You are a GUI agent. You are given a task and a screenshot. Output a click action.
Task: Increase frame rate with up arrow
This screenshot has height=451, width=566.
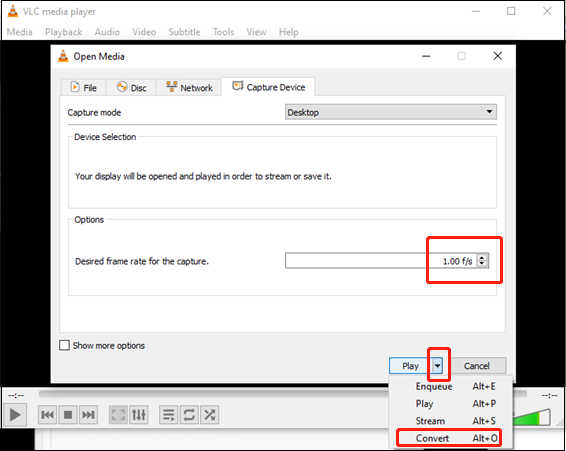482,257
